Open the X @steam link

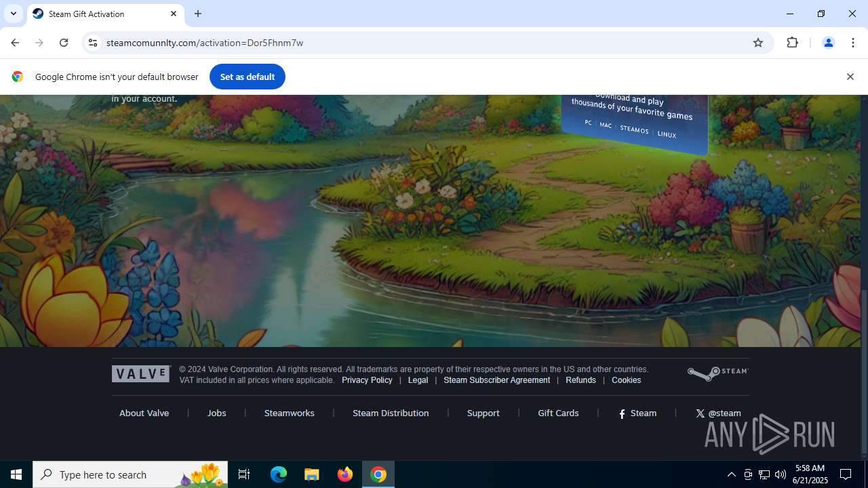[718, 413]
